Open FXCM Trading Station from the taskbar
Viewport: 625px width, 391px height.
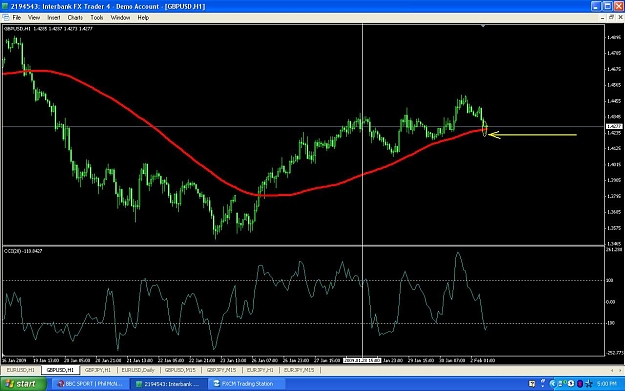coord(246,384)
